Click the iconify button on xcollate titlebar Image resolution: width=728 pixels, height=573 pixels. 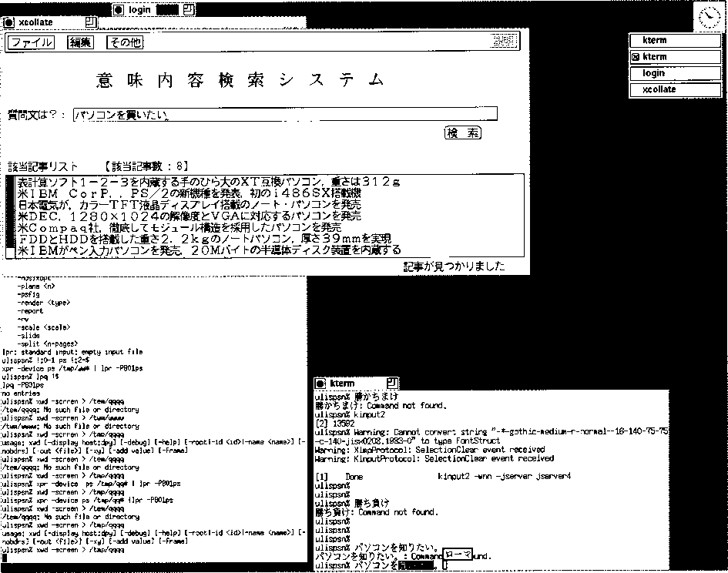(x=9, y=22)
